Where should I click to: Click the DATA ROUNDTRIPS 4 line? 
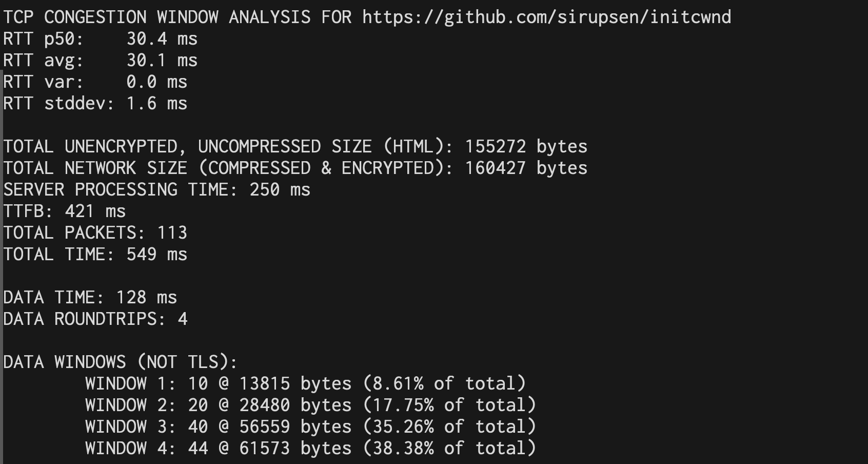[95, 319]
